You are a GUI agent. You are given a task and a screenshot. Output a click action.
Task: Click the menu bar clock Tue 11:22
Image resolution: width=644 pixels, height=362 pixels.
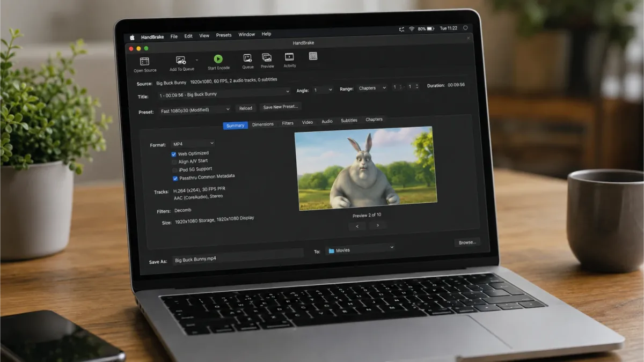point(449,28)
